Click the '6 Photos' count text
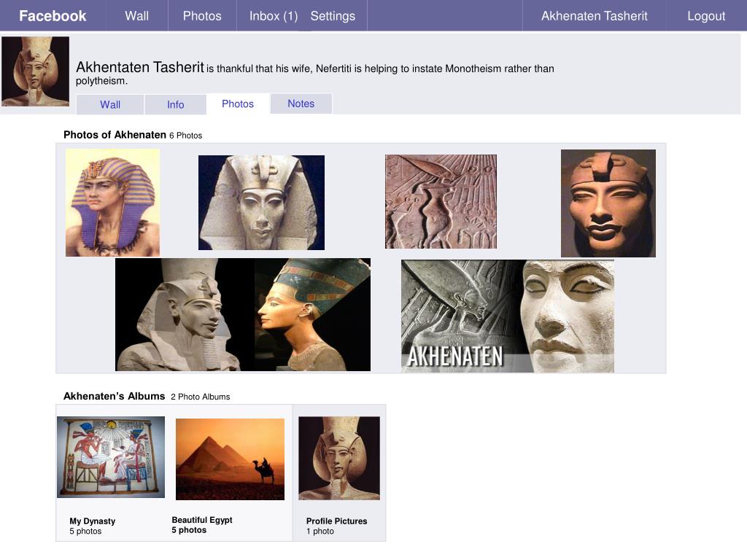This screenshot has height=560, width=747. (x=186, y=136)
